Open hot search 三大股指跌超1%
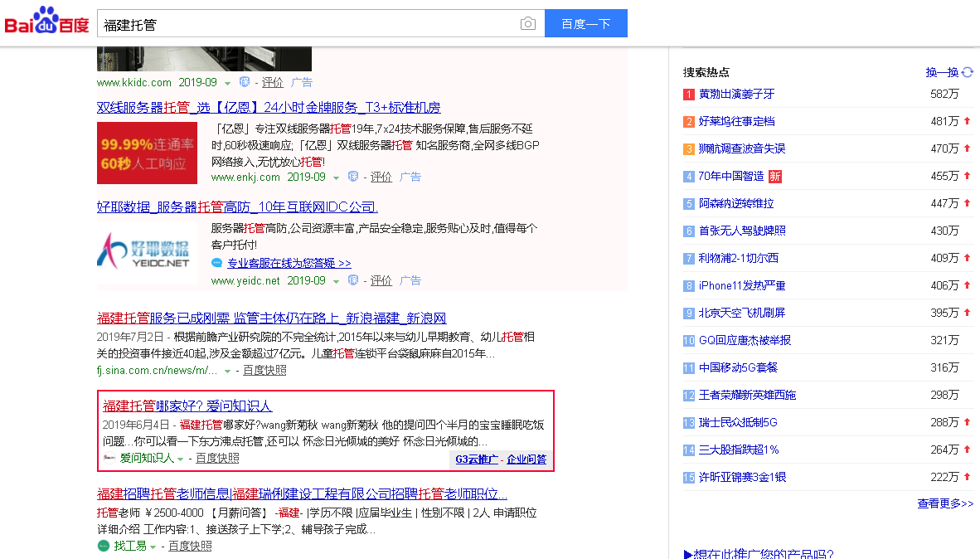Viewport: 980px width, 559px height. pos(739,450)
